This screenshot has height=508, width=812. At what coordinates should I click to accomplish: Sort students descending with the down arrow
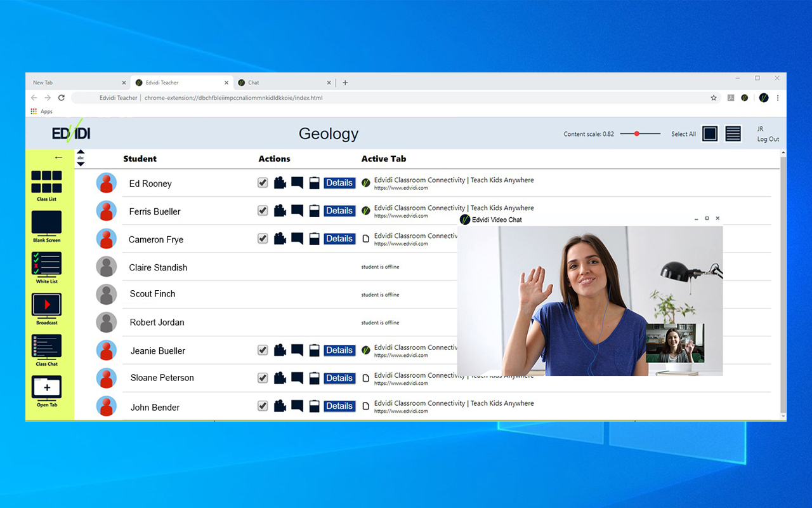tap(81, 164)
